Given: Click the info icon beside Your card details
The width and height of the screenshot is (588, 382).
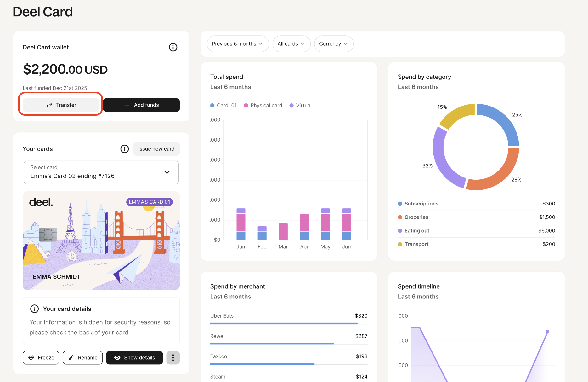Looking at the screenshot, I should pos(34,309).
